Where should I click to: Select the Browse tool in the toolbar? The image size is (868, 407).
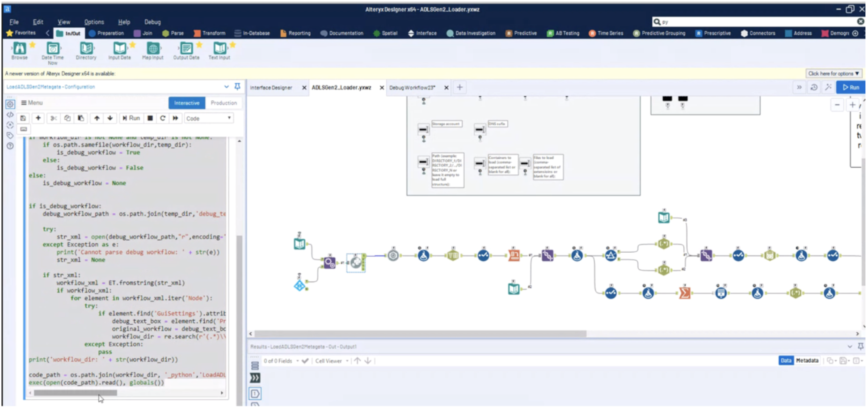19,51
